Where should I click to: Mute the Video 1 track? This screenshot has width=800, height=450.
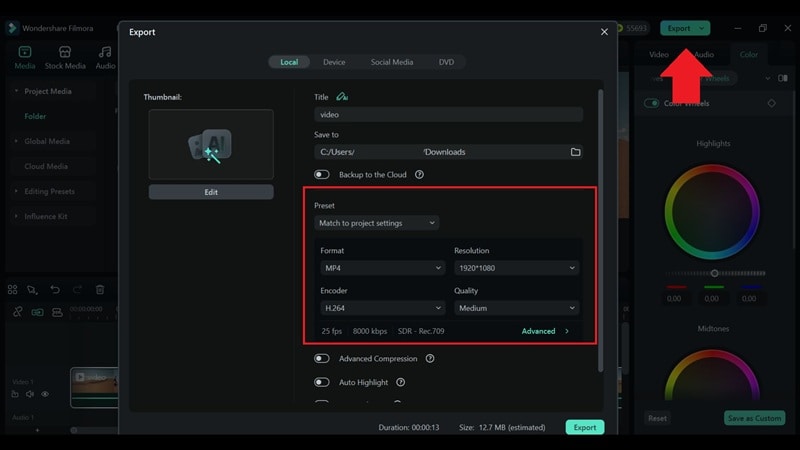click(30, 394)
